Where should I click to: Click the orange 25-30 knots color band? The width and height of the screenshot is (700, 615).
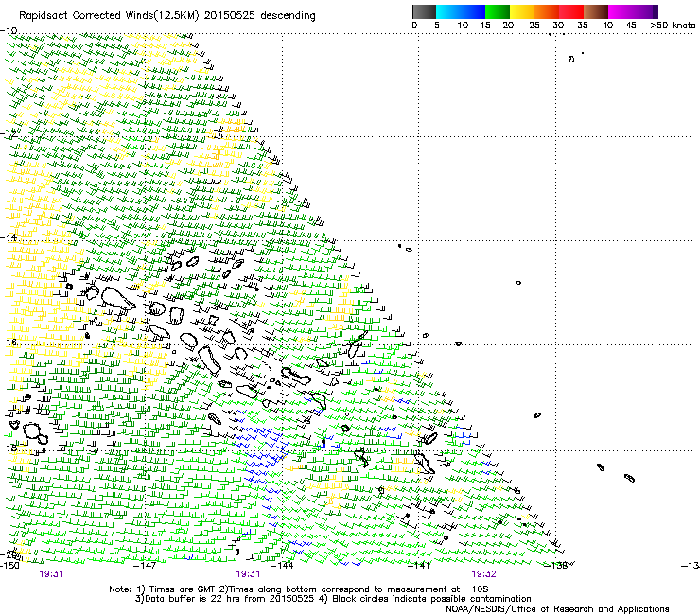(x=547, y=11)
